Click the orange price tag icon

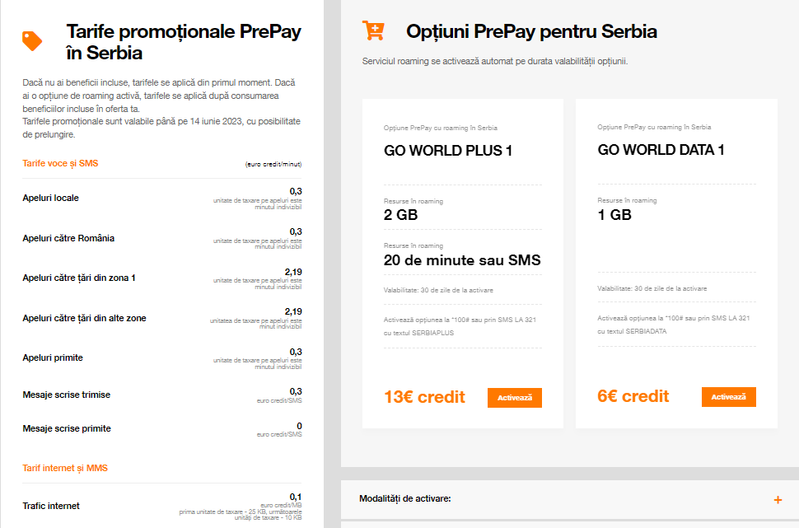pyautogui.click(x=32, y=41)
